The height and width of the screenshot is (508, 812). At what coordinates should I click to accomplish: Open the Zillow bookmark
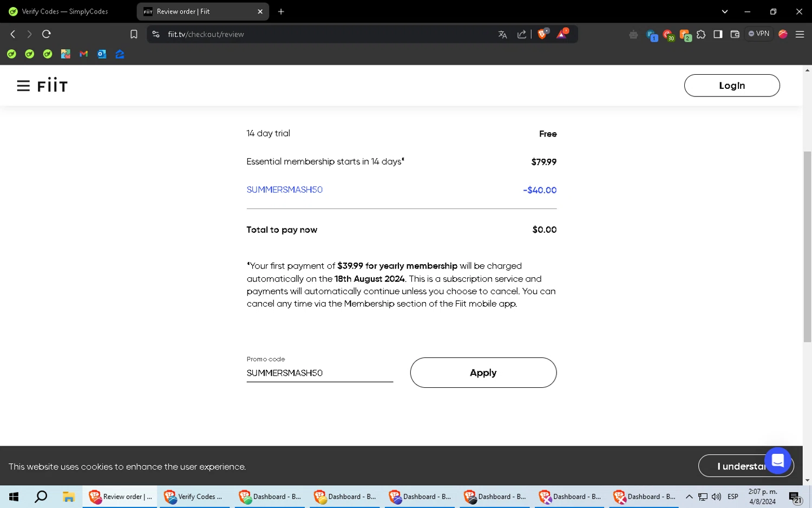(120, 54)
